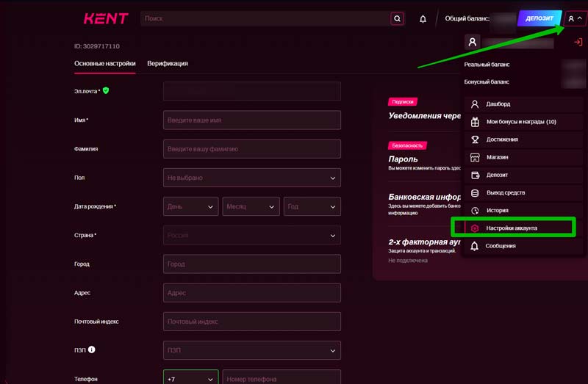Expand the День birth date dropdown

tap(190, 206)
